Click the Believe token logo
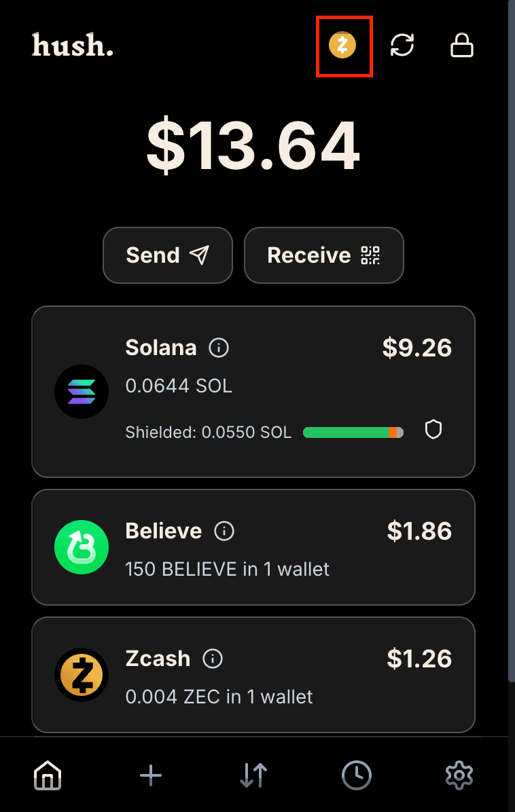The width and height of the screenshot is (515, 812). coord(82,547)
